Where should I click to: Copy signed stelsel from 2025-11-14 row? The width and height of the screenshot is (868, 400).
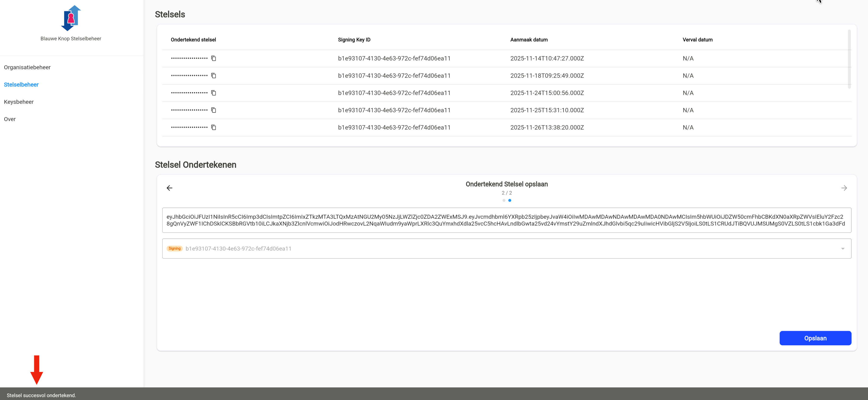[x=213, y=58]
